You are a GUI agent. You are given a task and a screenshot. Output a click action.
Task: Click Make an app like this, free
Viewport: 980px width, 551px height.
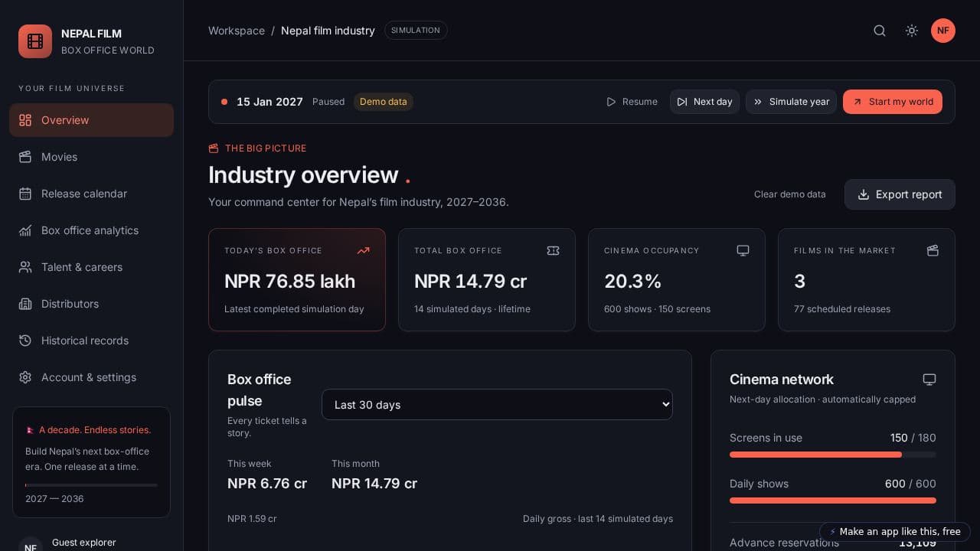point(895,532)
